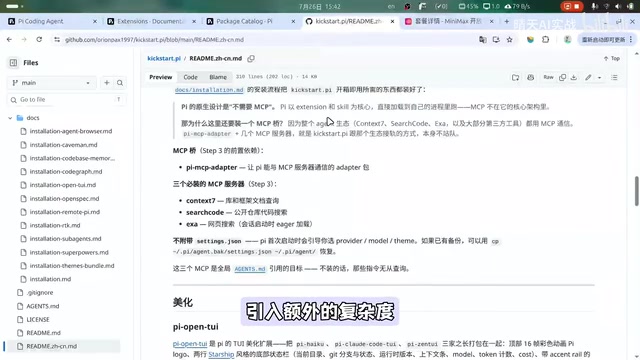Grab the page vertical scrollbar thumb

click(636, 191)
